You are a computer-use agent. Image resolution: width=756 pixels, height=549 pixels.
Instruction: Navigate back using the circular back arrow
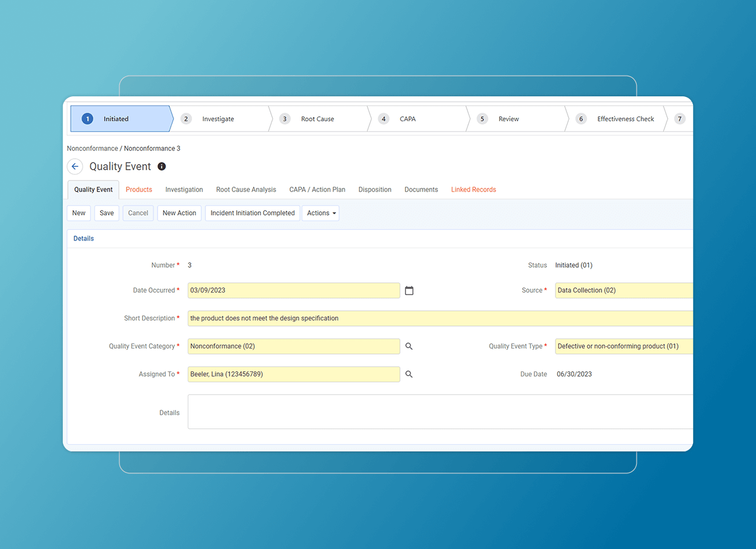[75, 166]
